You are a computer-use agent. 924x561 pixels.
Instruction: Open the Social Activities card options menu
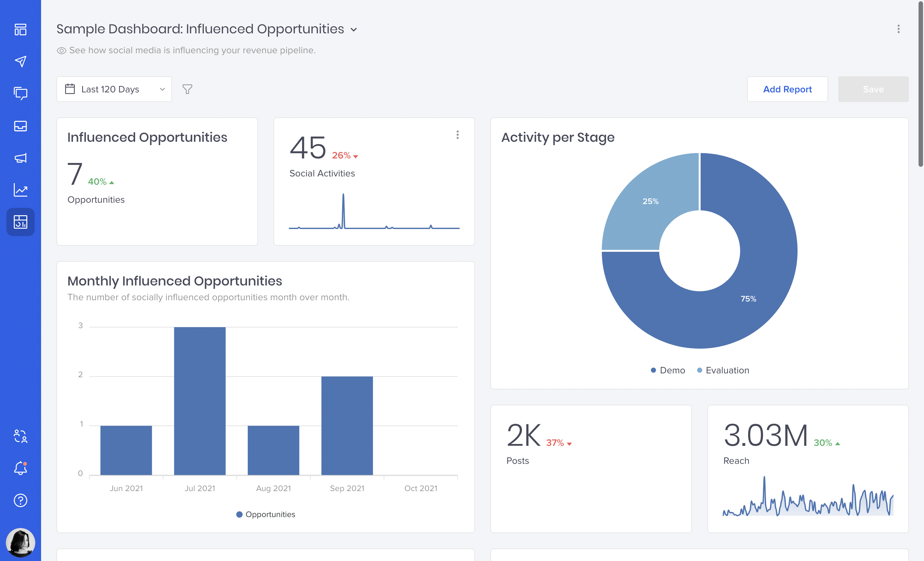[457, 135]
